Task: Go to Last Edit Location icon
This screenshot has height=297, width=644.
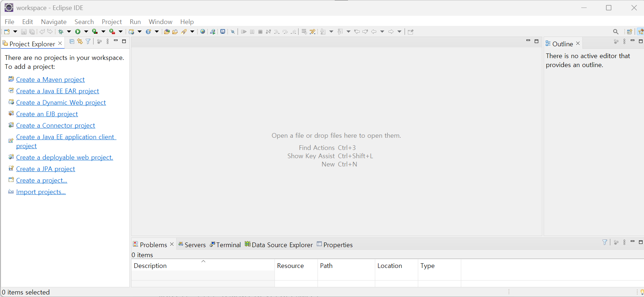Action: (x=357, y=32)
